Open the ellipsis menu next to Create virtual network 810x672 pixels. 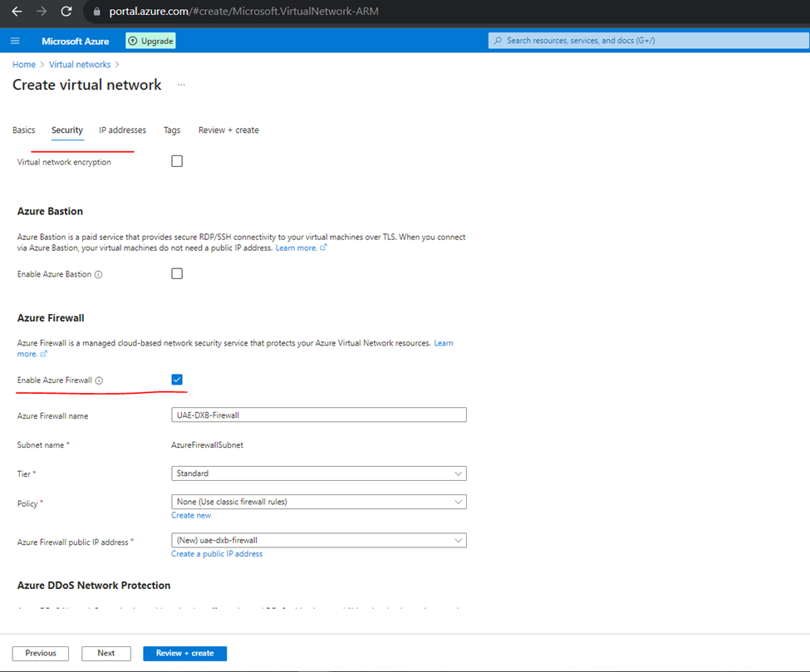point(181,85)
